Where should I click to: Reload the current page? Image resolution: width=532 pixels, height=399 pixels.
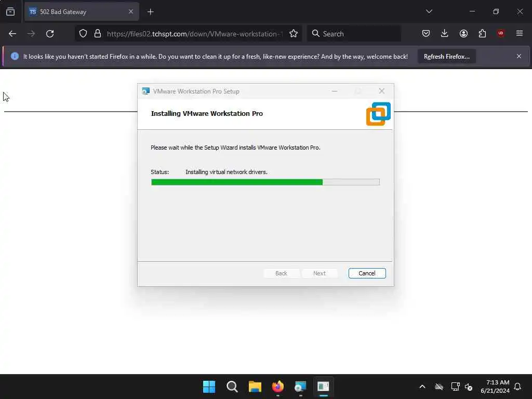tap(50, 34)
